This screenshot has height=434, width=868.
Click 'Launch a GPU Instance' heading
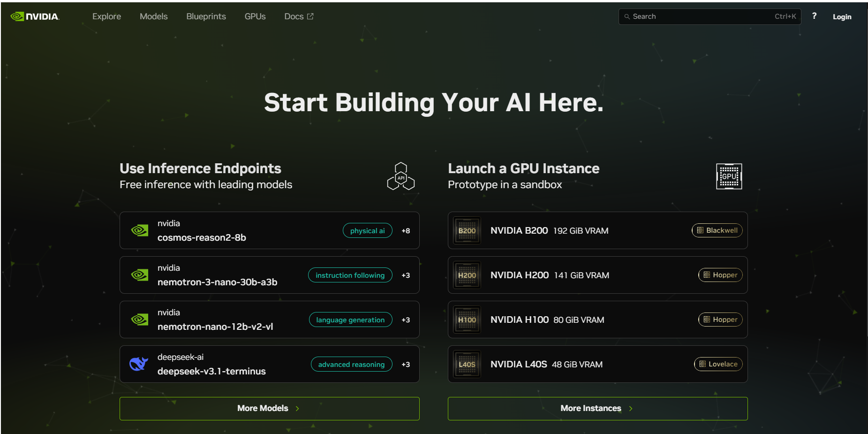click(524, 168)
